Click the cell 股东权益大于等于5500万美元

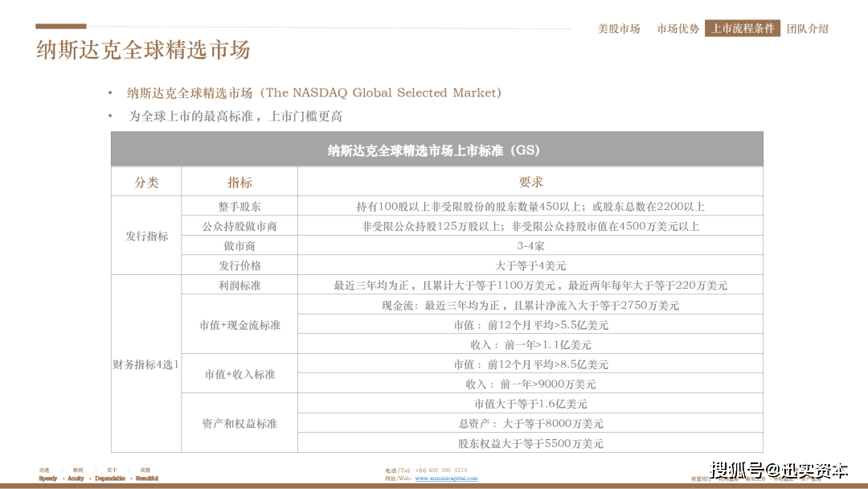[530, 443]
